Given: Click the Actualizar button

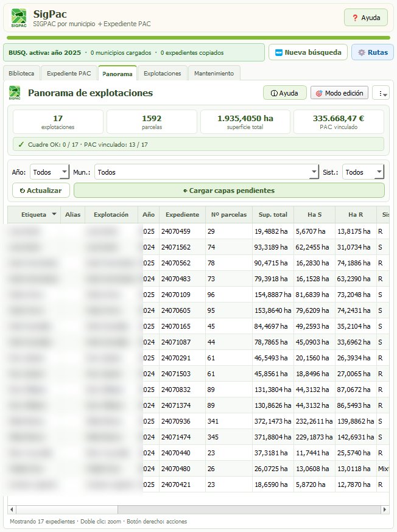Looking at the screenshot, I should point(41,191).
